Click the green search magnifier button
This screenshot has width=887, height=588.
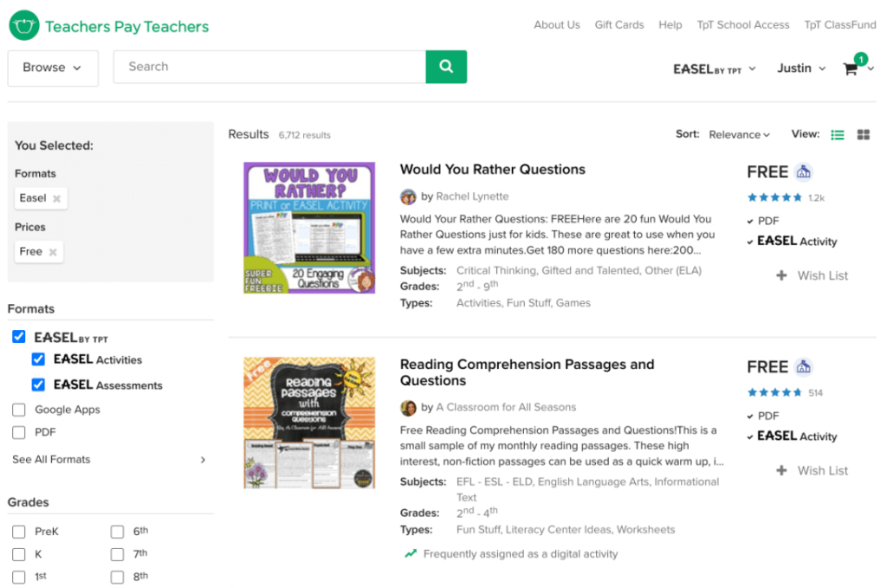(x=446, y=67)
